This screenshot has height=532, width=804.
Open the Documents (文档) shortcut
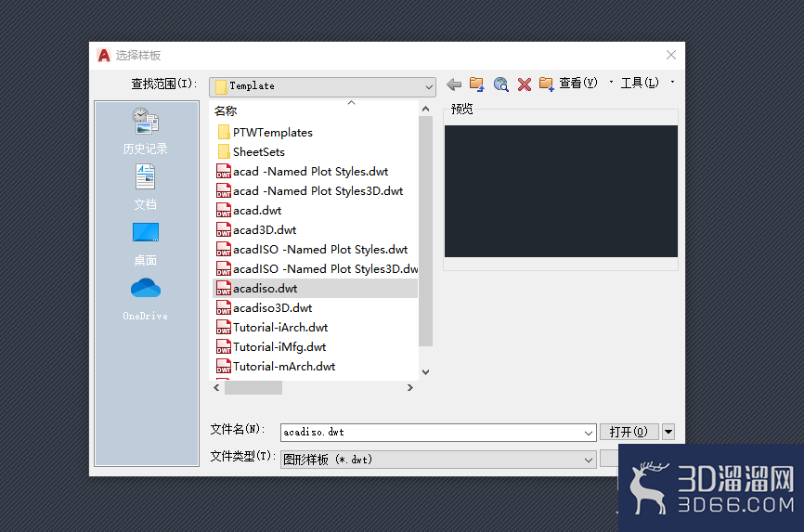(x=146, y=188)
